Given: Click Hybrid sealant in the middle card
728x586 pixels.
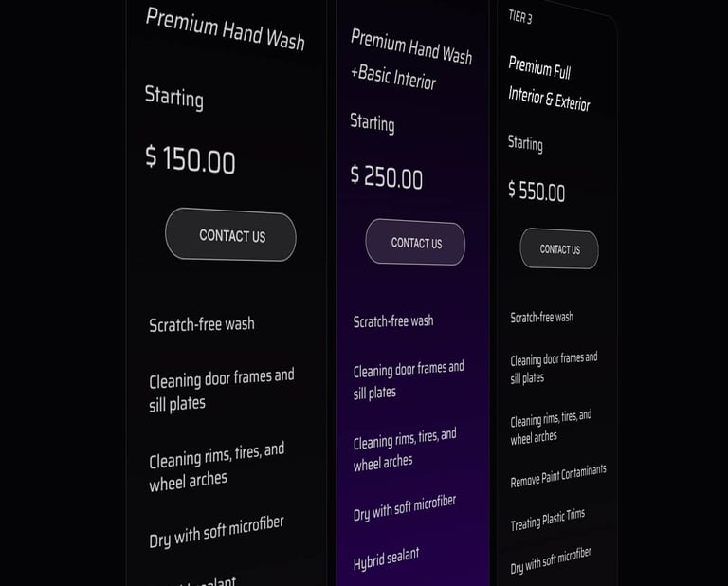Looking at the screenshot, I should (387, 559).
